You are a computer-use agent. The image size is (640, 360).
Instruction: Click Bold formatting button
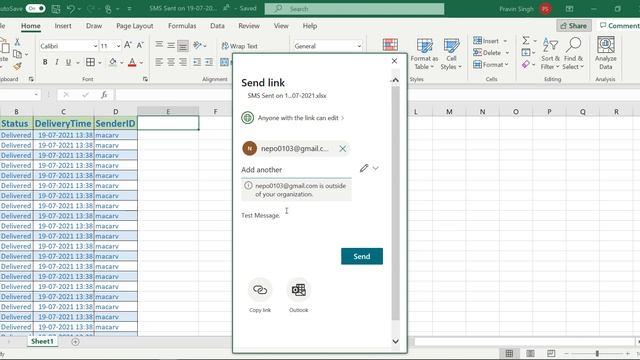(x=45, y=62)
